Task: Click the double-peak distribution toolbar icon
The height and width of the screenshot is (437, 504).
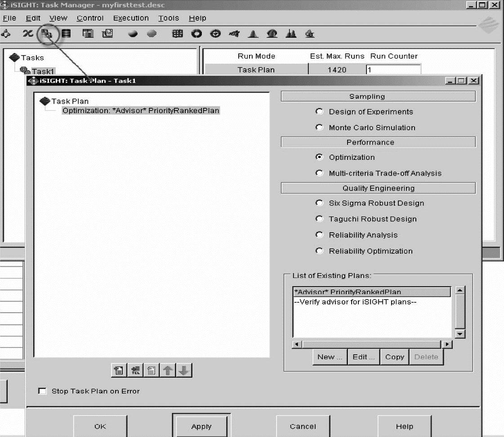Action: click(291, 33)
